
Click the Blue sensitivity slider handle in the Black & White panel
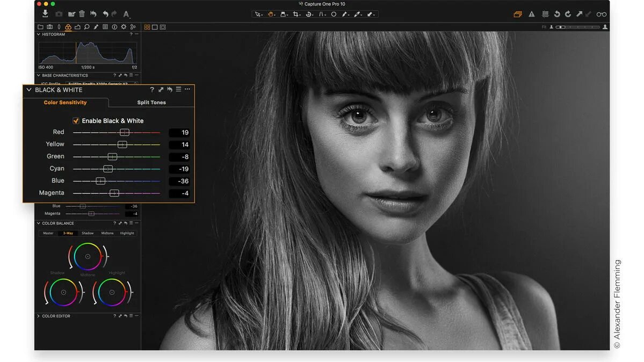click(100, 181)
